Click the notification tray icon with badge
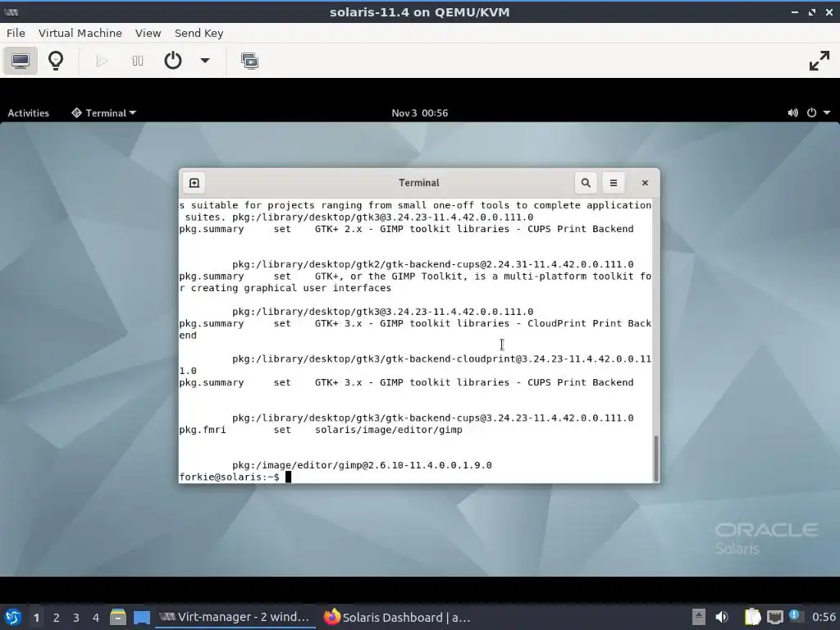Viewport: 840px width, 630px height. tap(796, 616)
